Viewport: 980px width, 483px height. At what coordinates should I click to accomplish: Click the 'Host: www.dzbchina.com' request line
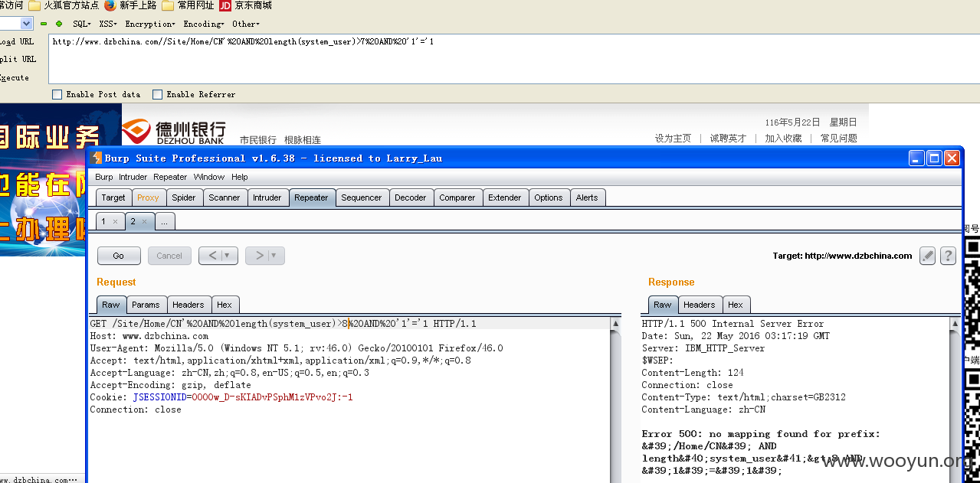tap(149, 336)
